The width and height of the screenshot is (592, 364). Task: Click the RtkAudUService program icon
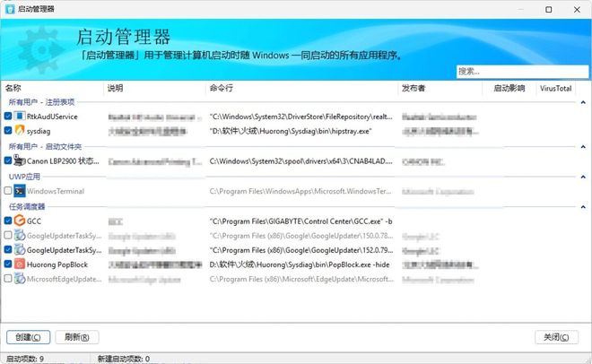pos(19,116)
